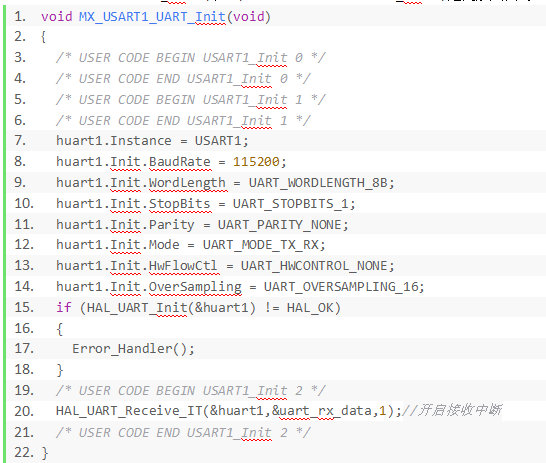Click UART_MODE_TX_RX constant
This screenshot has width=546, height=463.
tap(260, 245)
